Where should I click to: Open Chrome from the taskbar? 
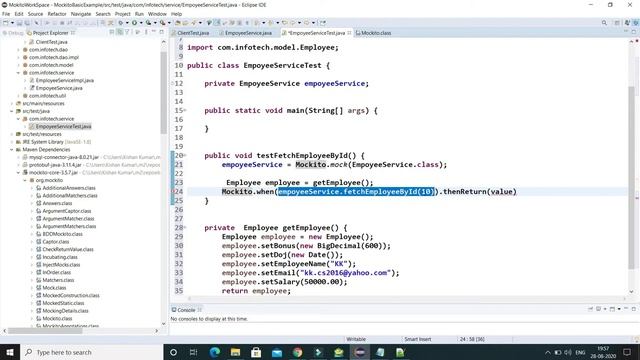[x=298, y=352]
